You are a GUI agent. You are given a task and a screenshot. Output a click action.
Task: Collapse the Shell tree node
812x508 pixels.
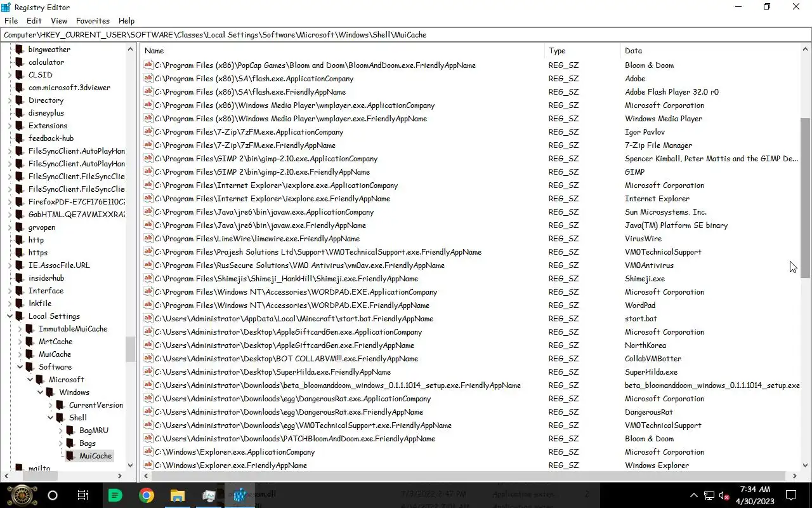[x=50, y=417]
